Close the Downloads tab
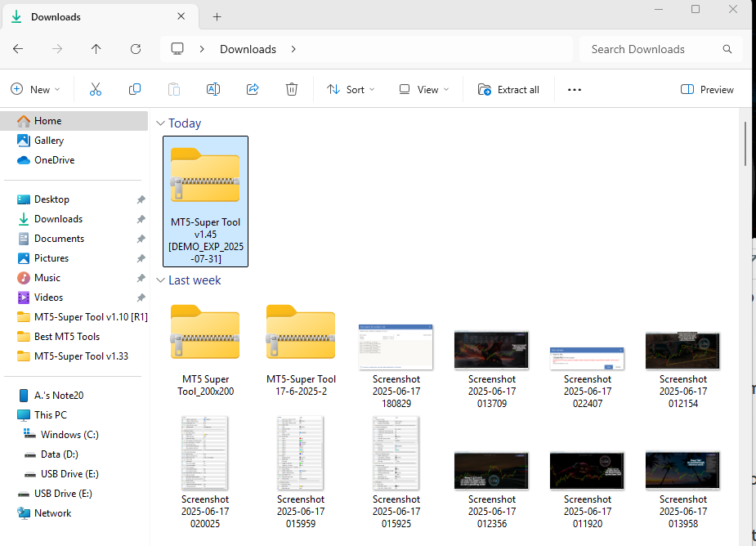This screenshot has width=756, height=546. 181,16
